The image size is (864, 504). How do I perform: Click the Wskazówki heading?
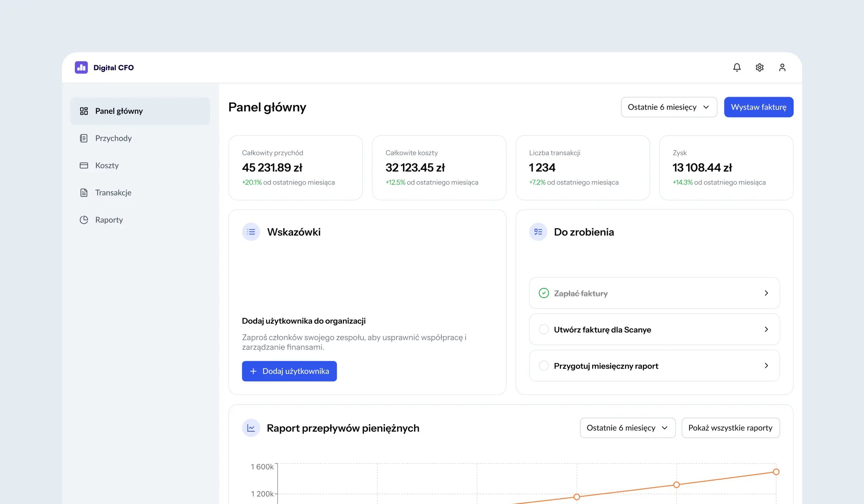coord(294,232)
